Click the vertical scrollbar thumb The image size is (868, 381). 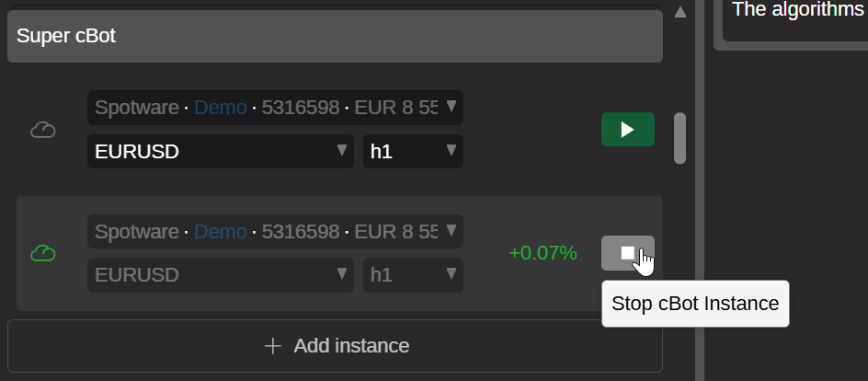tap(680, 138)
